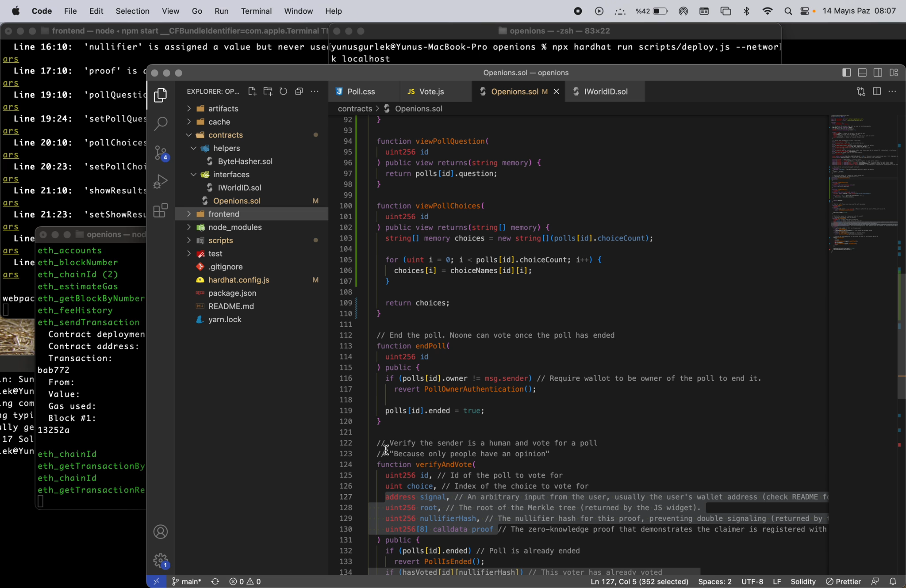Open the Run menu
The height and width of the screenshot is (588, 906).
(221, 11)
